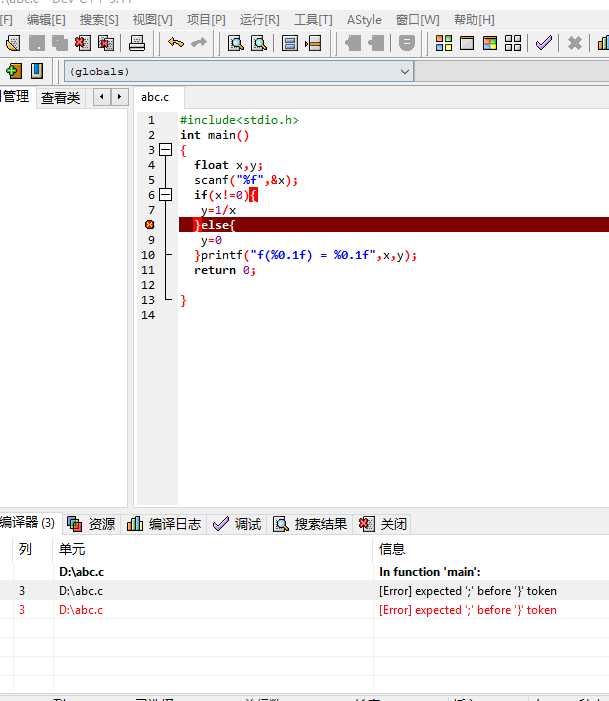Screen dimensions: 609x701
Task: Click the Close file toolbar icon
Action: click(x=83, y=43)
